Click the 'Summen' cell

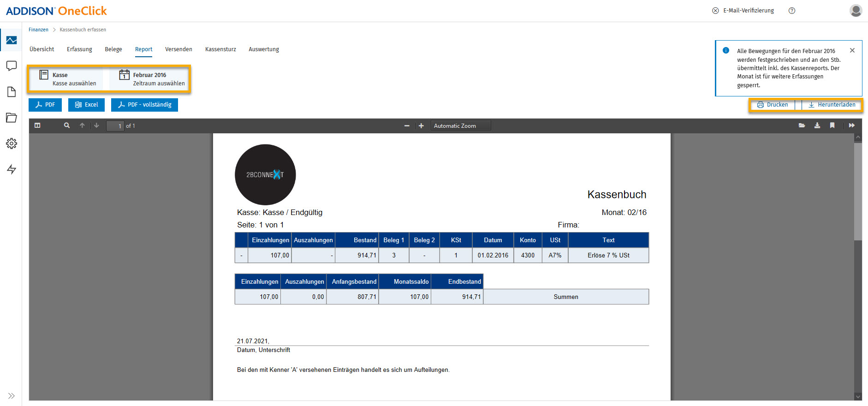click(566, 297)
